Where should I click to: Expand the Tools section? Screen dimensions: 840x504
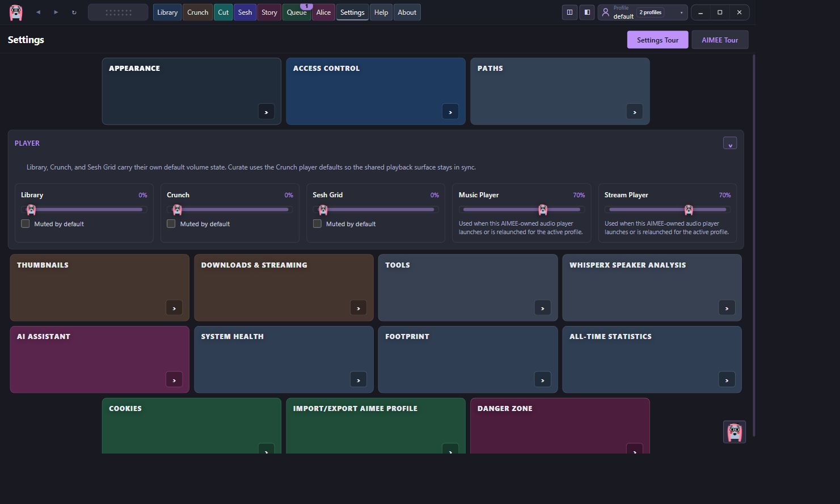pos(543,308)
